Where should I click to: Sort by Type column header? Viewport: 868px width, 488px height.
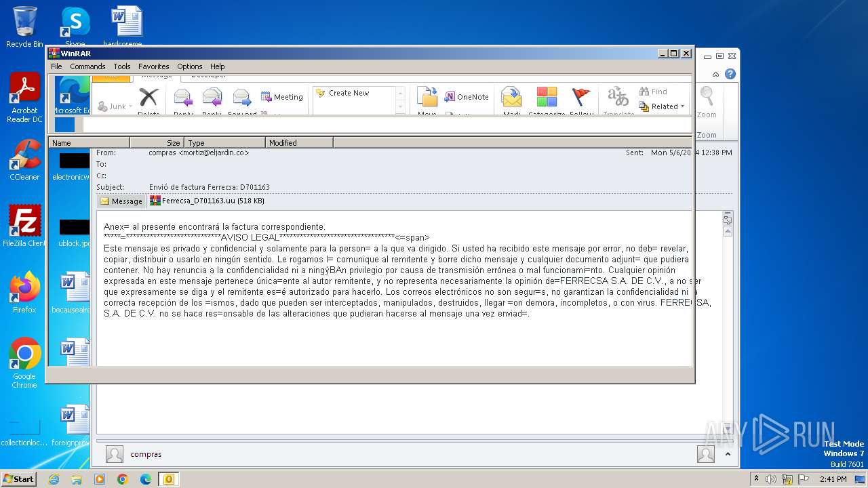[x=224, y=142]
